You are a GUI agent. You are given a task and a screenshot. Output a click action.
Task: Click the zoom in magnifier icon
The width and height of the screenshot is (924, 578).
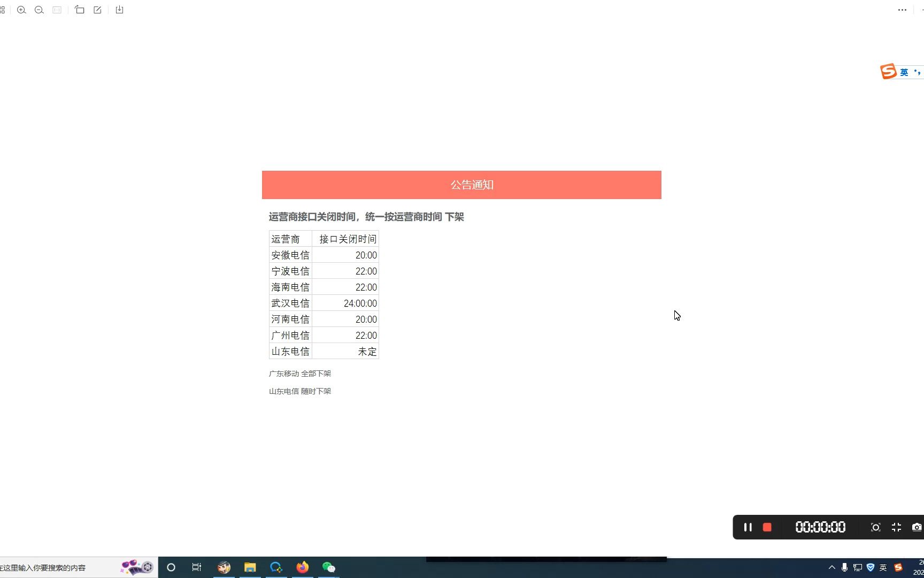[21, 10]
